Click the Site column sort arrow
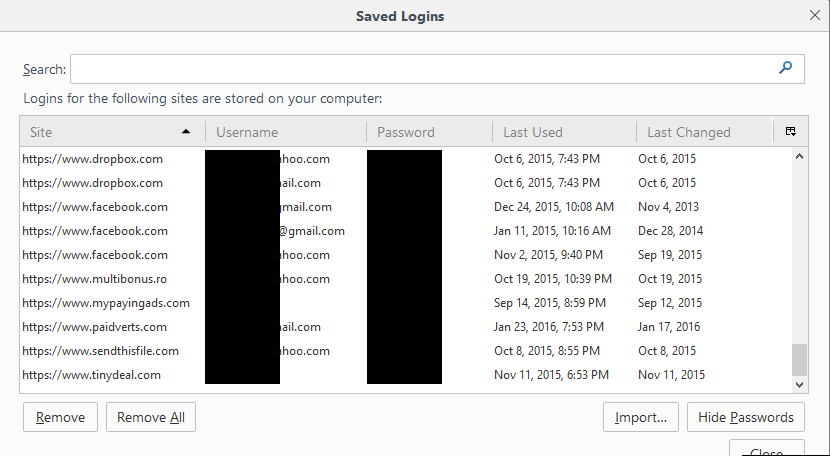The height and width of the screenshot is (456, 830). coord(186,131)
